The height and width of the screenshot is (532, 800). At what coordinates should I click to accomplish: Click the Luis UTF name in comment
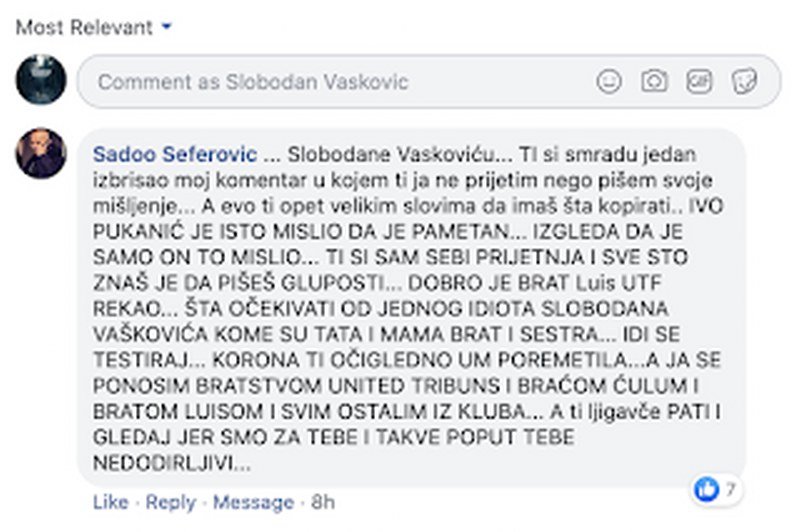pyautogui.click(x=618, y=283)
